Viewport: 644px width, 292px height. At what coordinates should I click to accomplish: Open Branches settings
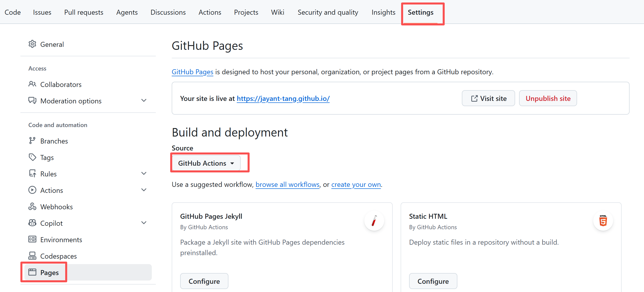88,141
